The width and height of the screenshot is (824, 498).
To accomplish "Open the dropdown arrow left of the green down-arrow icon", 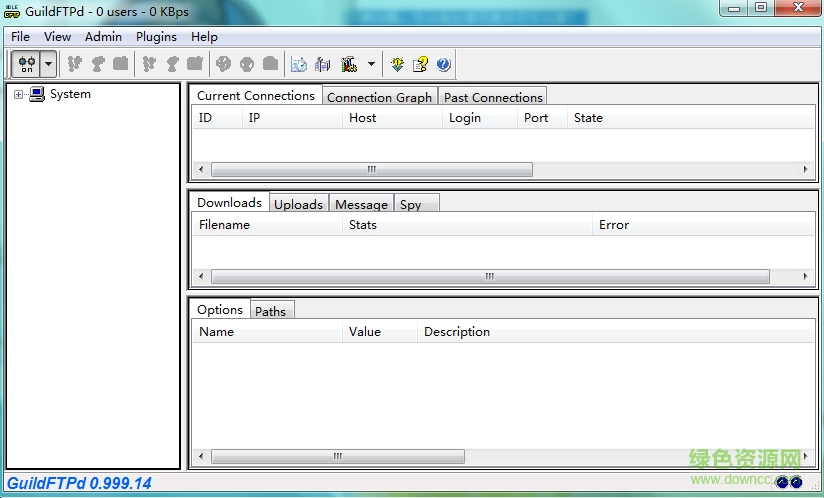I will tap(371, 64).
